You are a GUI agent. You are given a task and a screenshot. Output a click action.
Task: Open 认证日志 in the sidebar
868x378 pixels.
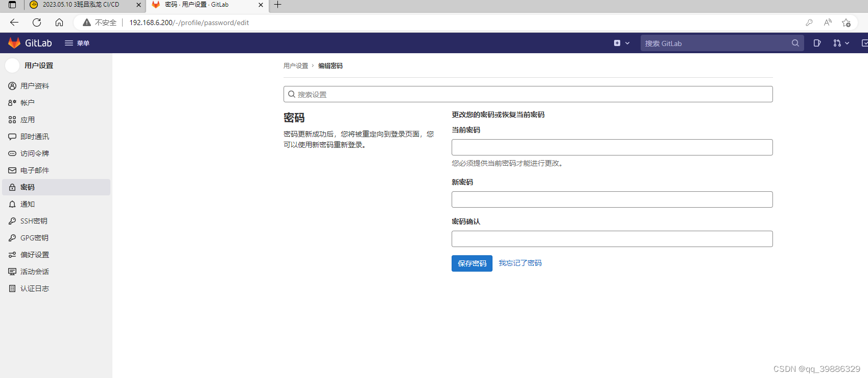pos(56,288)
